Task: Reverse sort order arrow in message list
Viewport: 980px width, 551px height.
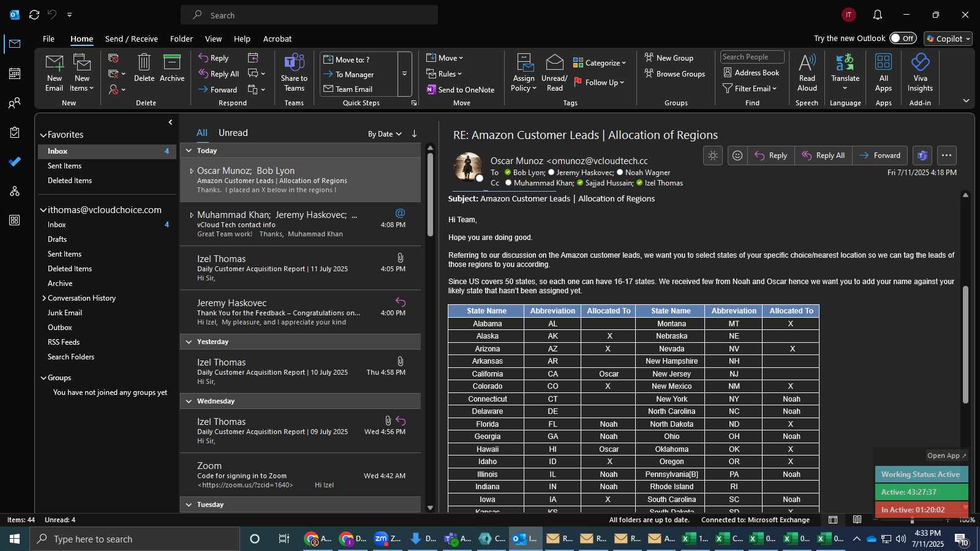Action: pyautogui.click(x=414, y=133)
